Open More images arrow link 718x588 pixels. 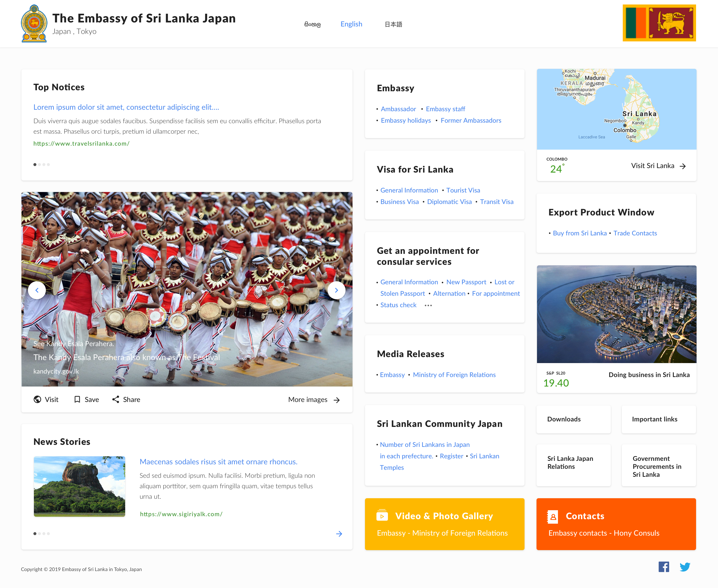tap(337, 400)
